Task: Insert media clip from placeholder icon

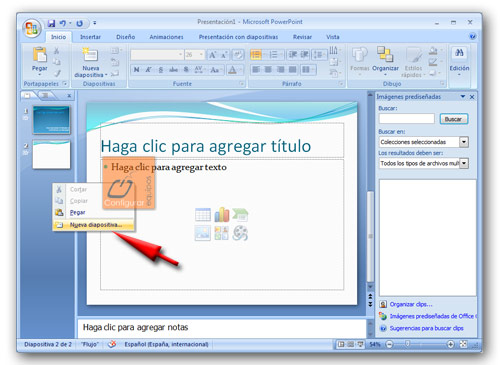Action: click(x=240, y=233)
